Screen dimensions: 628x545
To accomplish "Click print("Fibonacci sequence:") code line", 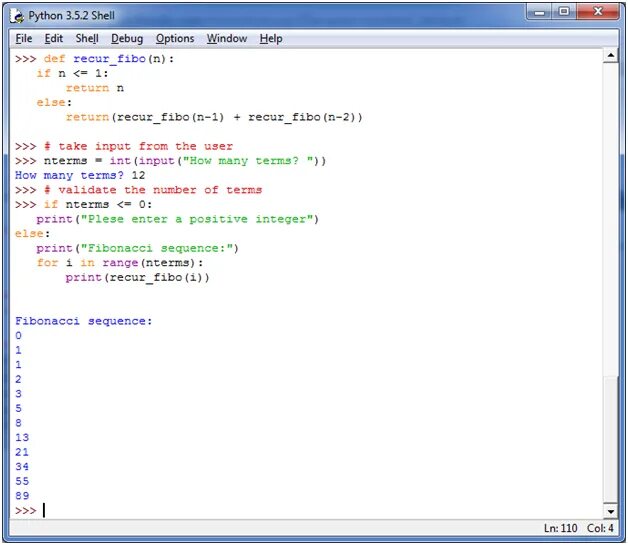I will (x=137, y=248).
